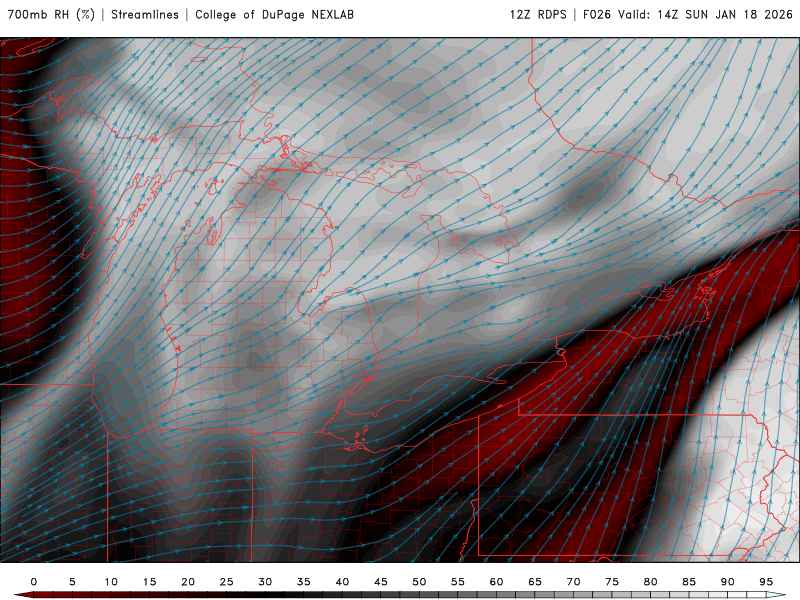
Task: Click legend value "95" on color scale
Action: (x=766, y=582)
